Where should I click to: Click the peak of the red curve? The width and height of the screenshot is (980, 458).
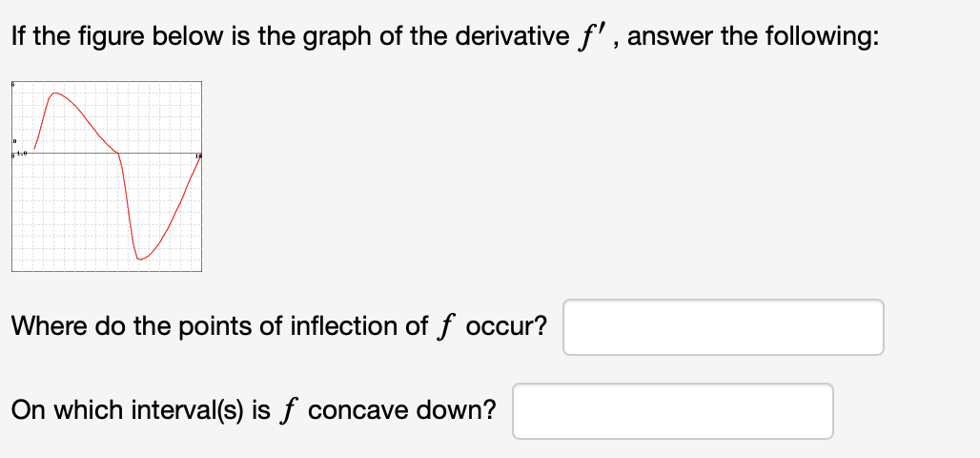[x=55, y=94]
